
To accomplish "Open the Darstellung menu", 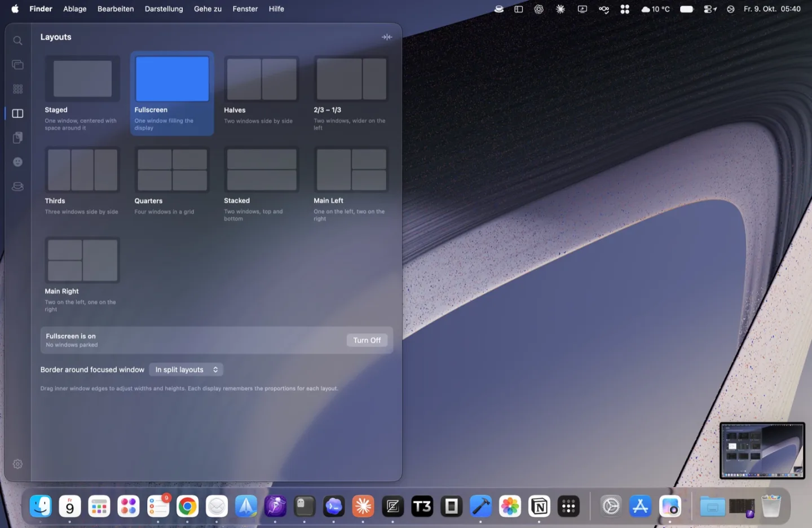I will tap(164, 8).
